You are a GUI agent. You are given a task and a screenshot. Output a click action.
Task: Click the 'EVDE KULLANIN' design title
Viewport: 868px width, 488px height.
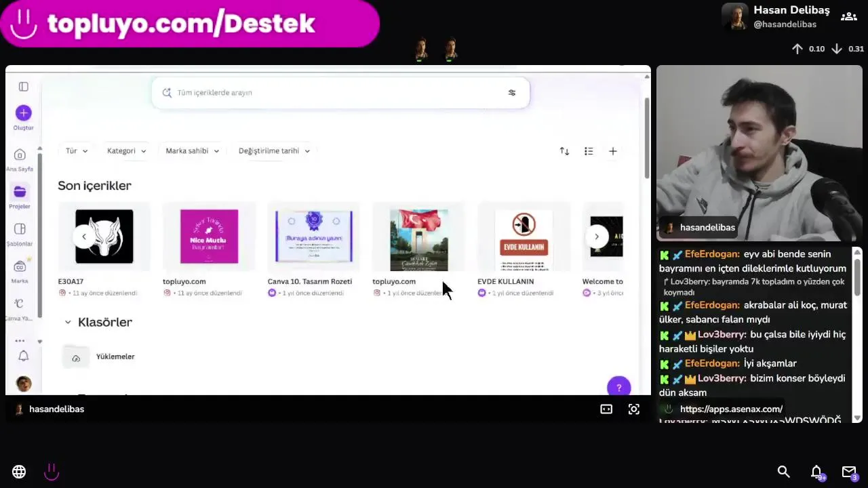[x=505, y=281]
